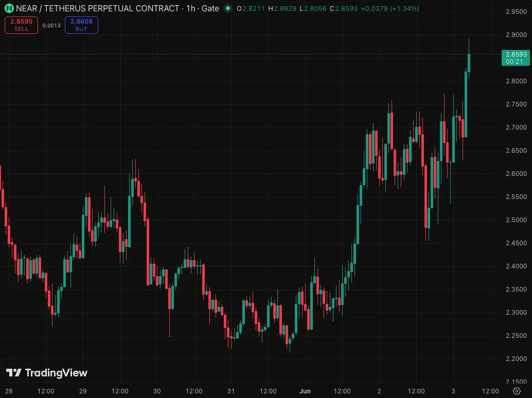Click the NEAR / TETHERUS PERPETUAL CONTRACT title
Image resolution: width=532 pixels, height=398 pixels.
[x=98, y=8]
